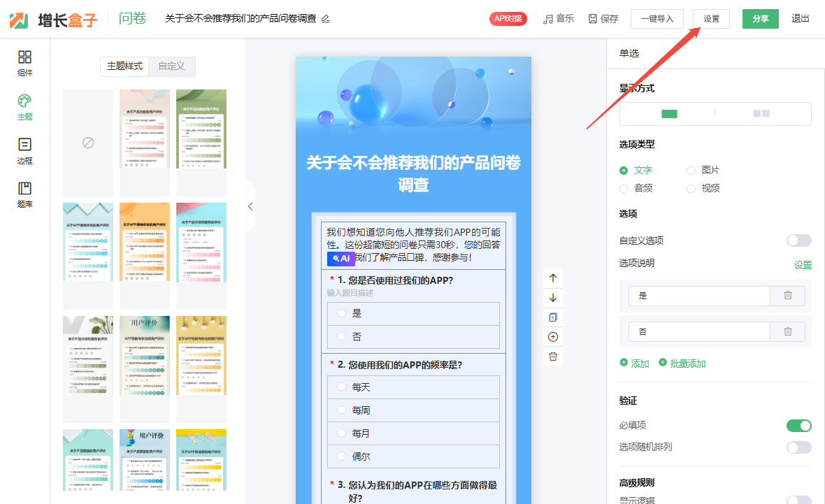Image resolution: width=825 pixels, height=504 pixels.
Task: Click the green 分享 share button
Action: pyautogui.click(x=760, y=19)
